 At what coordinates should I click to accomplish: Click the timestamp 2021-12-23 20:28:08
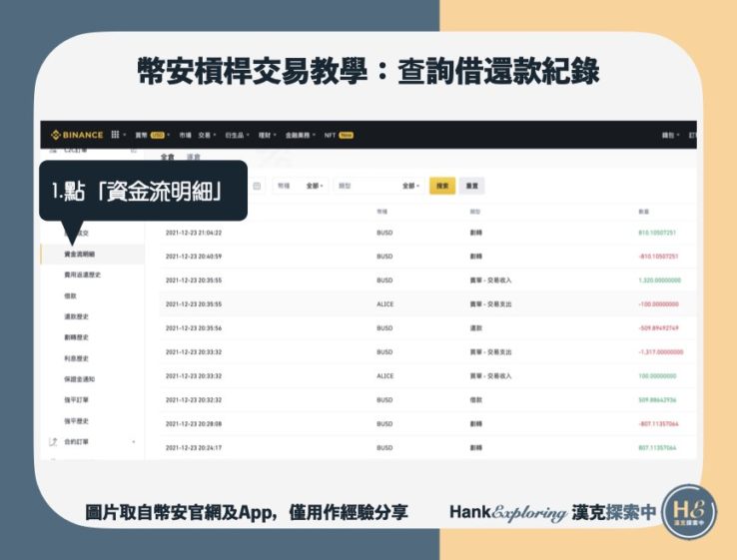(x=194, y=424)
